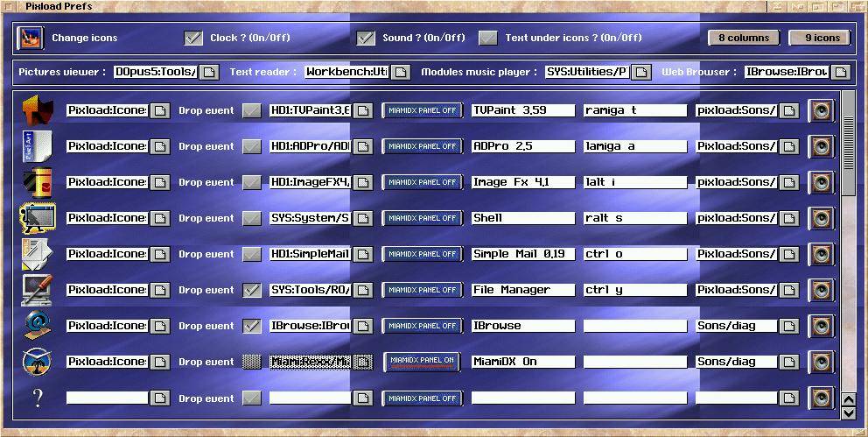Open file requester for Pictures viewer path
The image size is (868, 437).
pyautogui.click(x=209, y=72)
